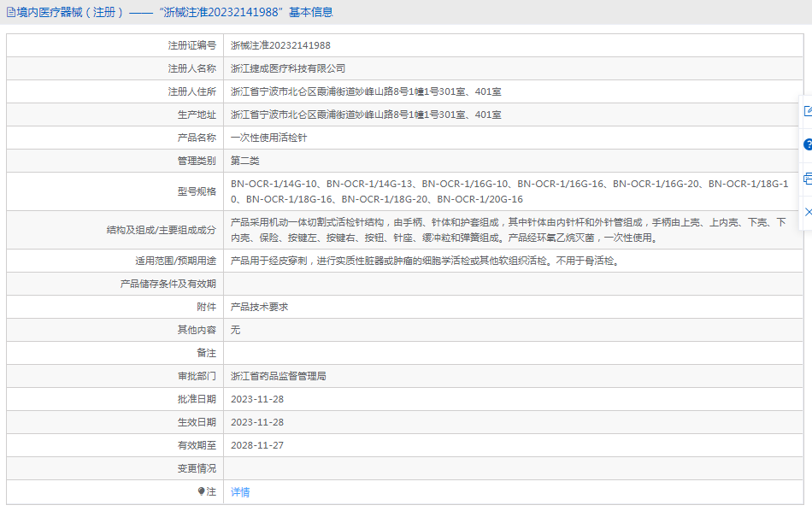The image size is (812, 511).
Task: Click the edit/feedback pencil icon on right sidebar
Action: 808,111
